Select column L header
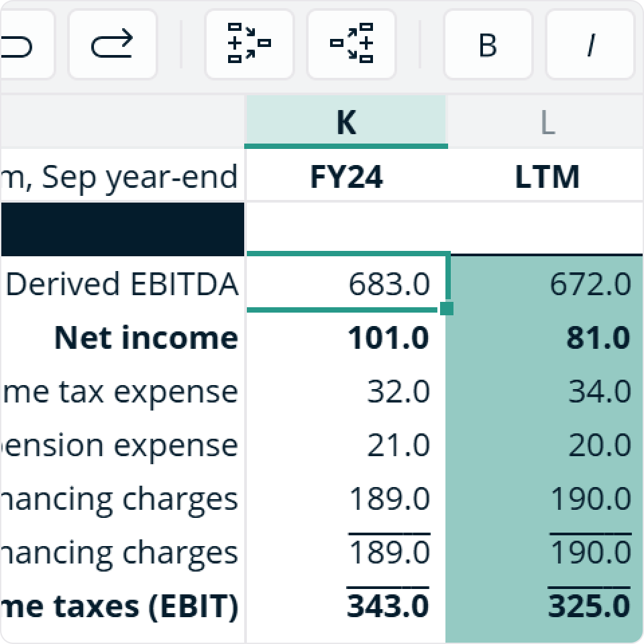This screenshot has width=644, height=644. (x=546, y=122)
